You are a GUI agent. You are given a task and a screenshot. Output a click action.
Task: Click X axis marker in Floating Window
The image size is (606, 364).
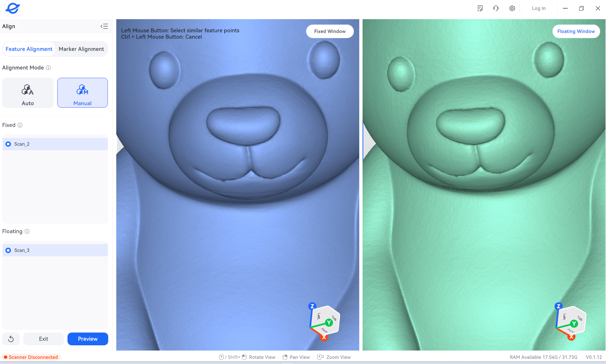571,337
